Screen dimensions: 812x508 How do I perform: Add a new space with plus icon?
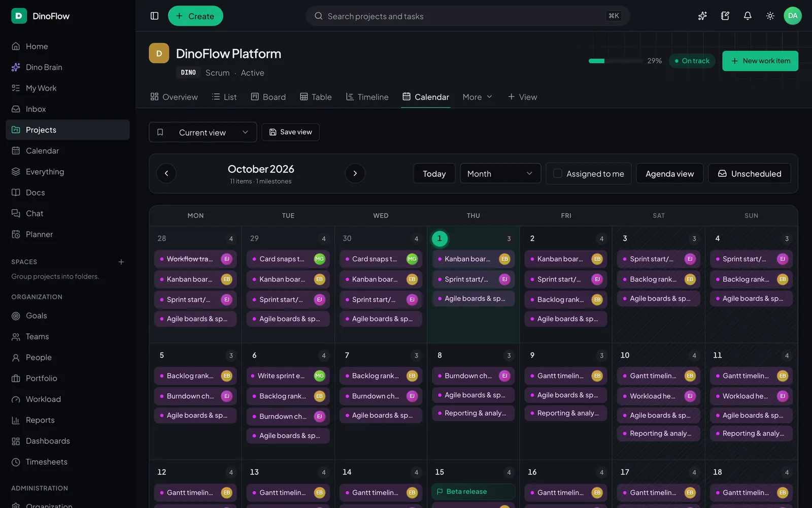pyautogui.click(x=121, y=262)
